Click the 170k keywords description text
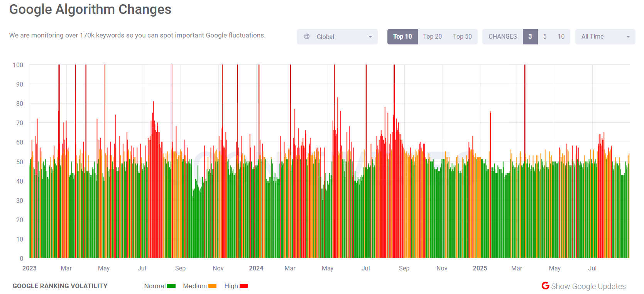Screen dimensions: 644x294 (137, 35)
